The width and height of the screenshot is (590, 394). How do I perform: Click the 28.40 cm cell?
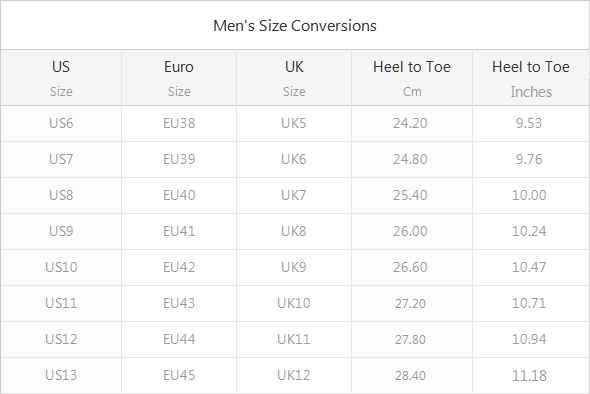(x=412, y=375)
